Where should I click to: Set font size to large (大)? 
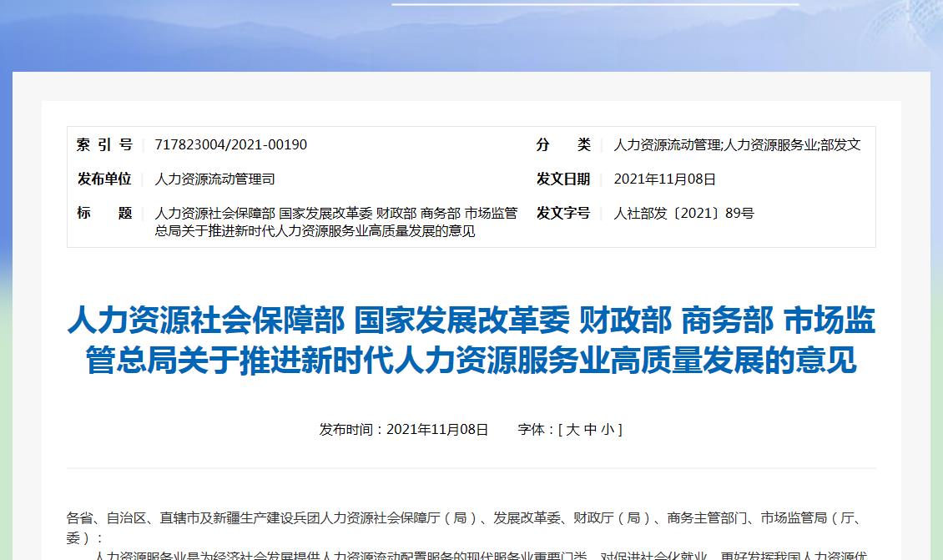click(x=572, y=429)
